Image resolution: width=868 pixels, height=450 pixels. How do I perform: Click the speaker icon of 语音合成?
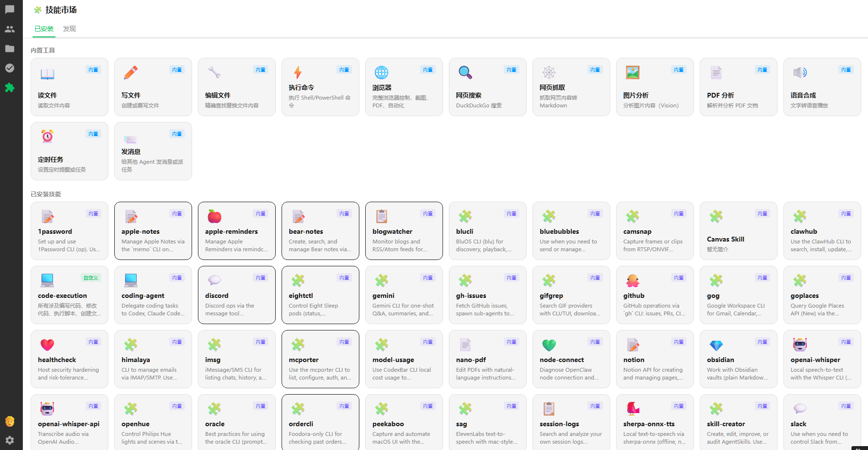pos(800,73)
